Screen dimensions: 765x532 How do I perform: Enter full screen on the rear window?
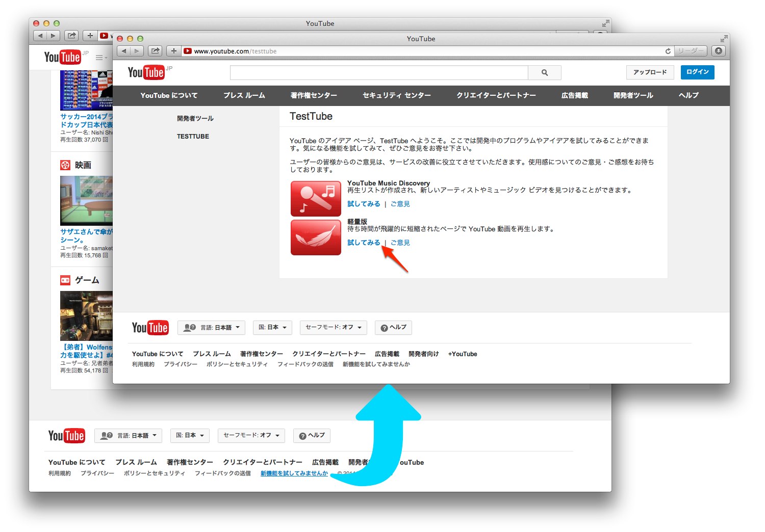(x=605, y=23)
